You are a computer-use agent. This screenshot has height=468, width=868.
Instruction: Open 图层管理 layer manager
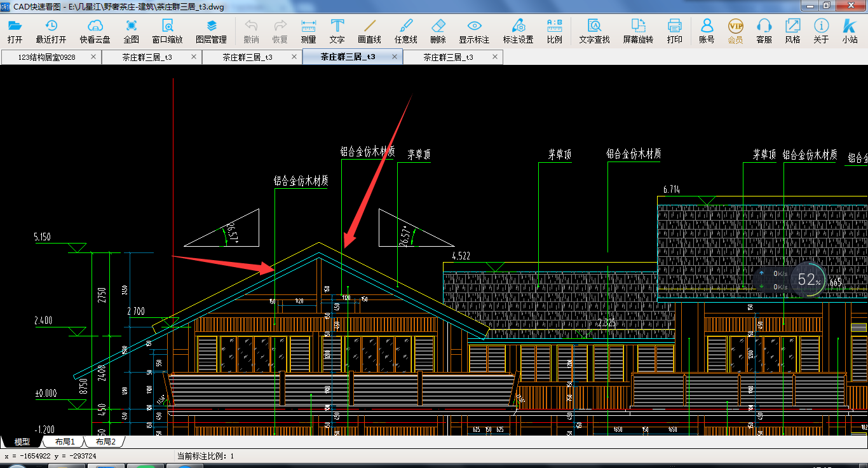(x=212, y=31)
